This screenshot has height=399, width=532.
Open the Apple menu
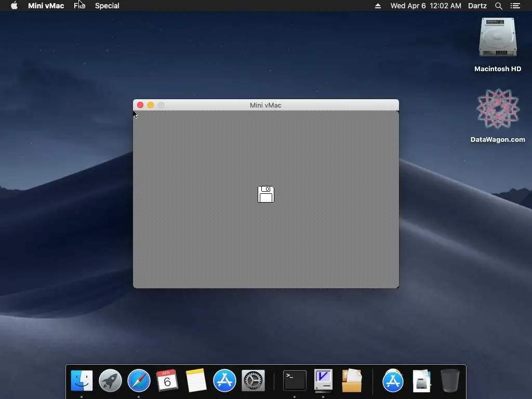pyautogui.click(x=14, y=5)
